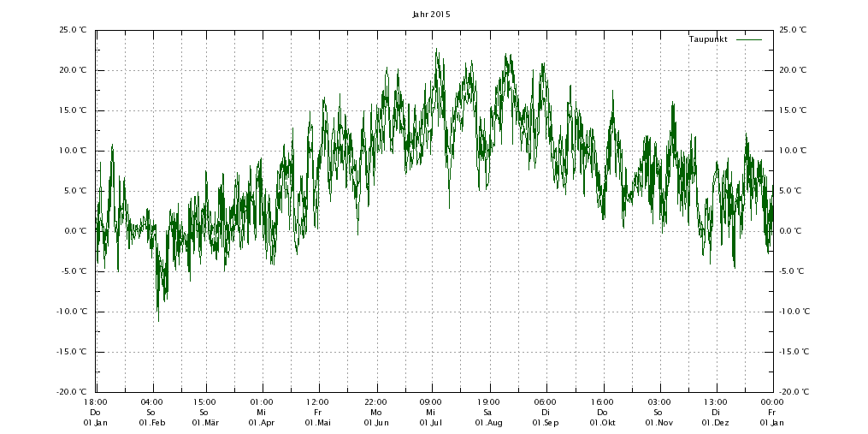The image size is (868, 434).
Task: Click the 01.Dez date marker
Action: click(x=716, y=423)
